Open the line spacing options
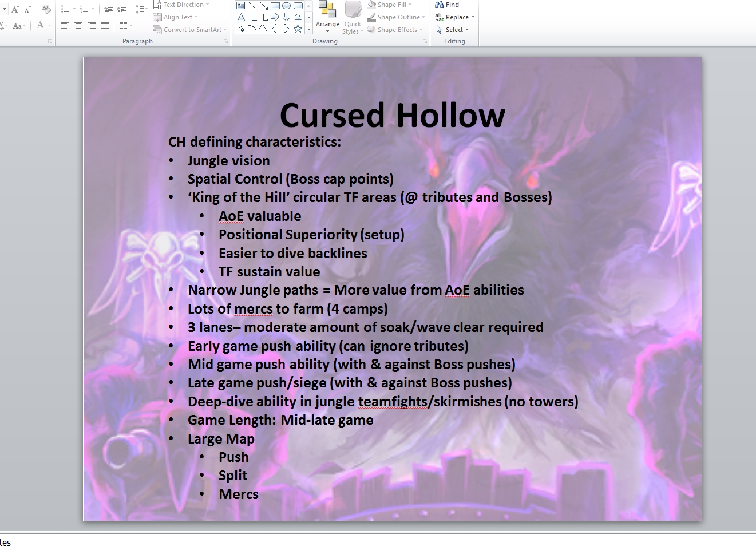Image resolution: width=756 pixels, height=550 pixels. pyautogui.click(x=141, y=9)
